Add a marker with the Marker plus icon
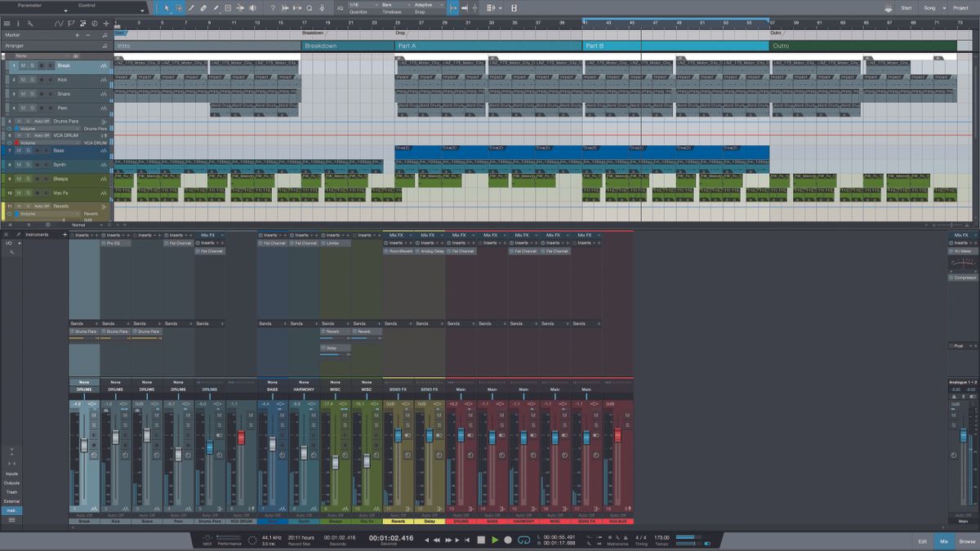Viewport: 980px width, 551px height. [x=78, y=35]
